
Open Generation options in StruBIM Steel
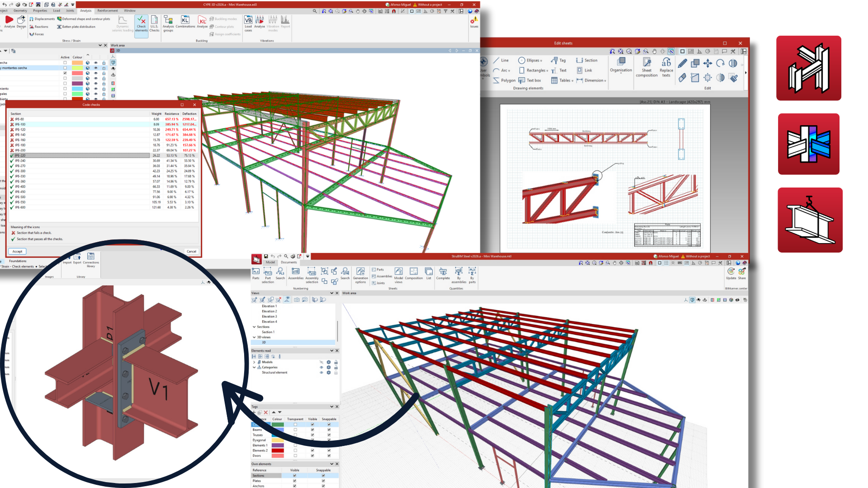pos(360,272)
